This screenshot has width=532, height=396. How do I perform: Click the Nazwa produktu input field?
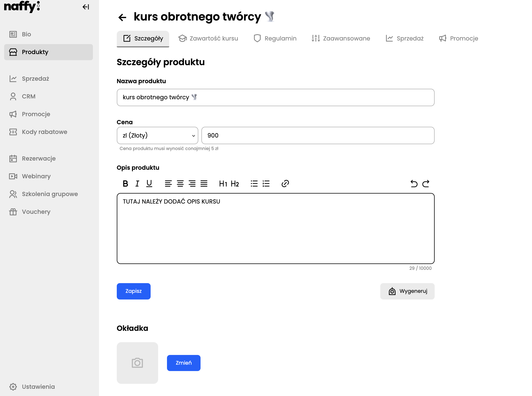click(x=276, y=97)
